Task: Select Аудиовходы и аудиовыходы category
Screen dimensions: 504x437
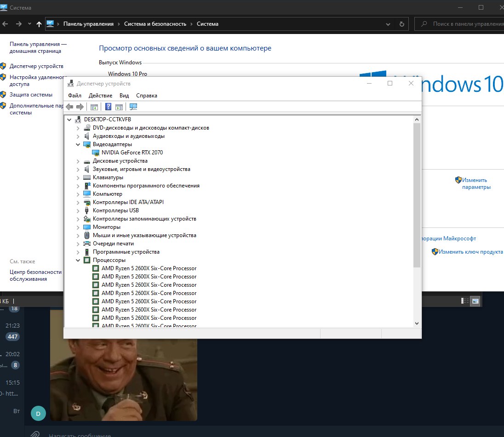Action: pyautogui.click(x=129, y=136)
